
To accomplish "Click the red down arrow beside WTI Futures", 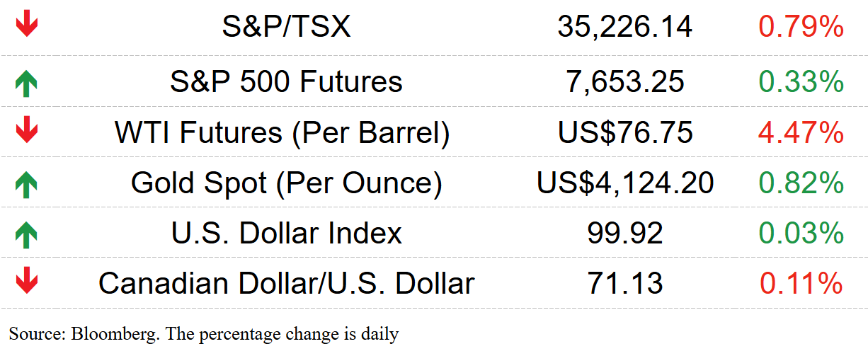I will pos(26,131).
